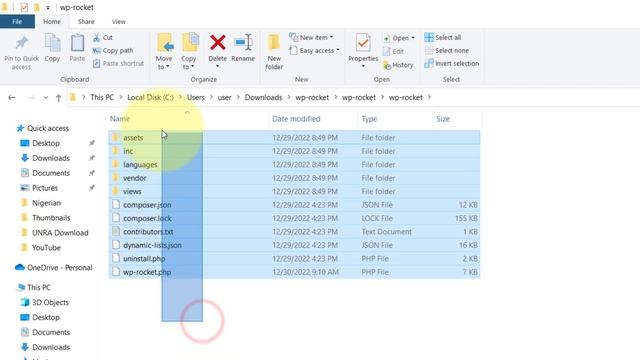Click the red Delete icon
Image resolution: width=640 pixels, height=360 pixels.
218,42
